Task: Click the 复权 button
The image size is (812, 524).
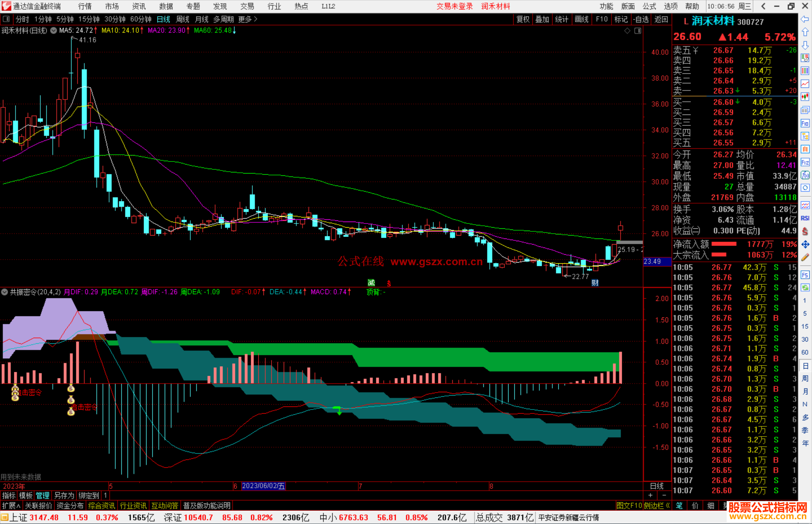Action: click(523, 19)
